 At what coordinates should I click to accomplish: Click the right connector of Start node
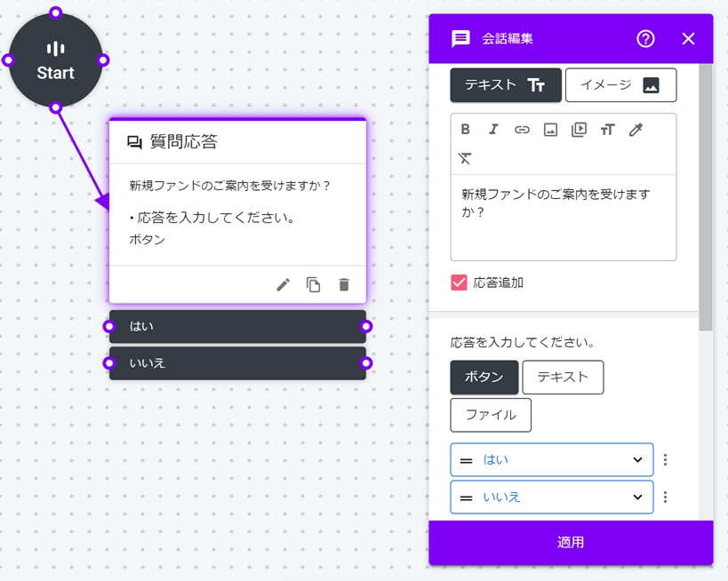103,60
